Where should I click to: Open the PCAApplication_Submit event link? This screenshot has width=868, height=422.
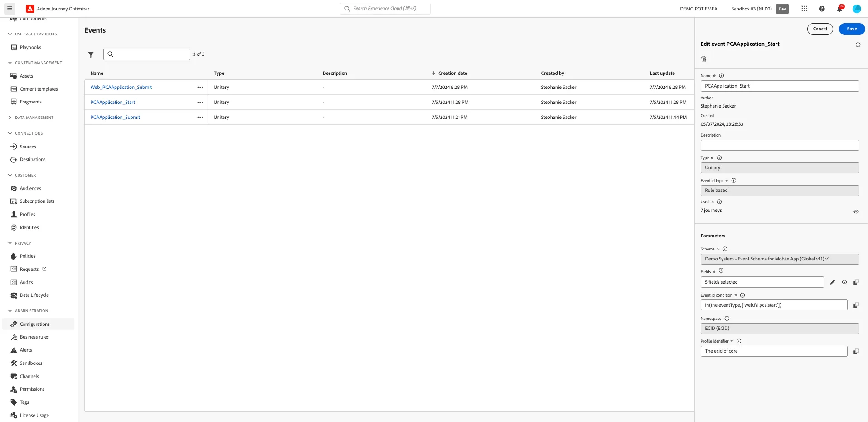tap(115, 117)
